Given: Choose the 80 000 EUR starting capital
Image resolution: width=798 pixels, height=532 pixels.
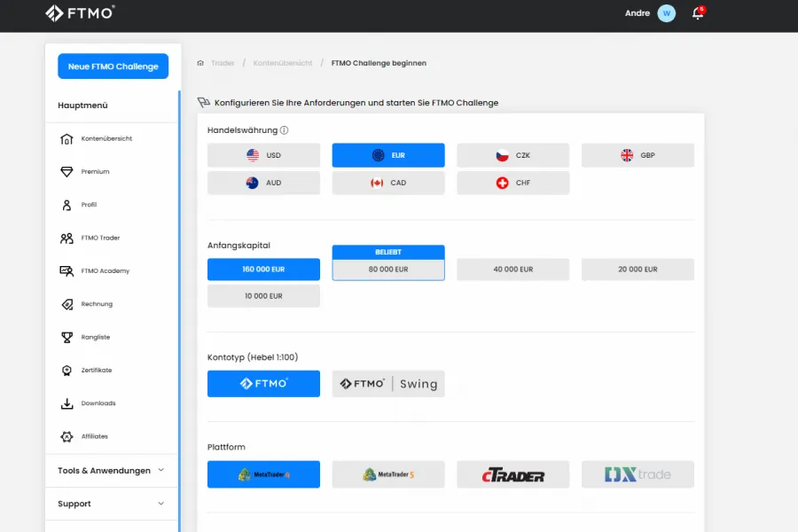Looking at the screenshot, I should (388, 270).
